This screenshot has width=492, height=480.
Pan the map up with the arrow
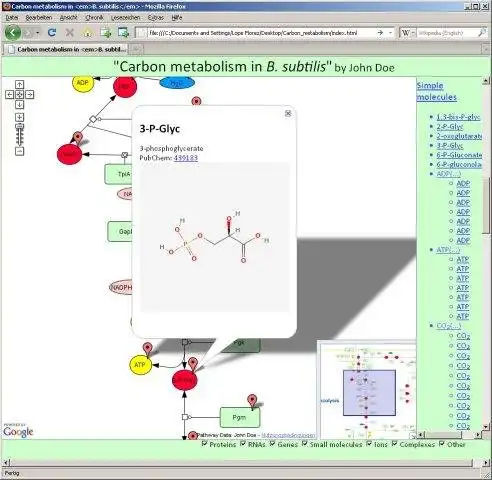[19, 85]
